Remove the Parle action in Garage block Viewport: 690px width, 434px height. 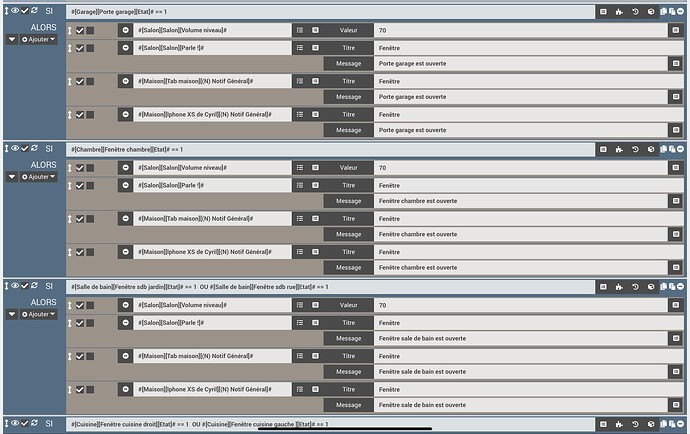point(125,48)
